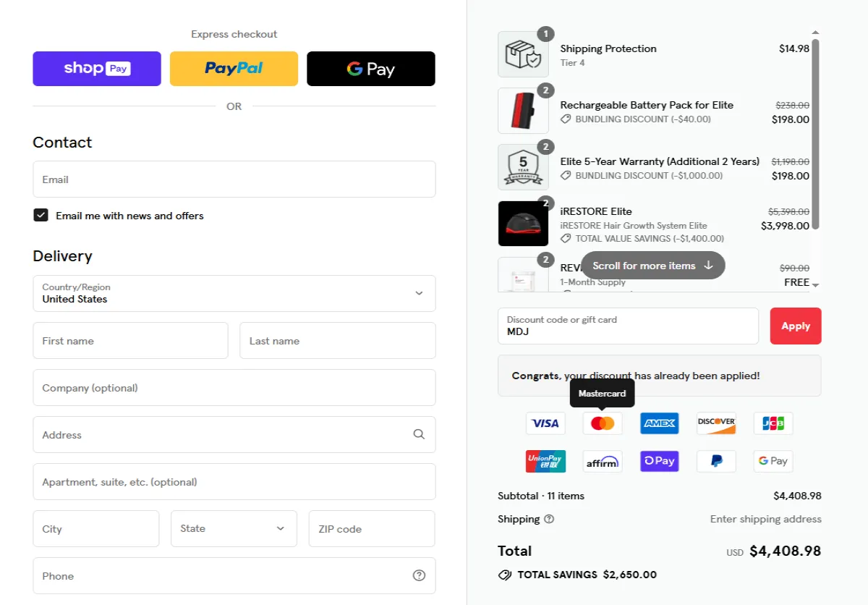The image size is (868, 605).
Task: Click the Email input field
Action: coord(234,179)
